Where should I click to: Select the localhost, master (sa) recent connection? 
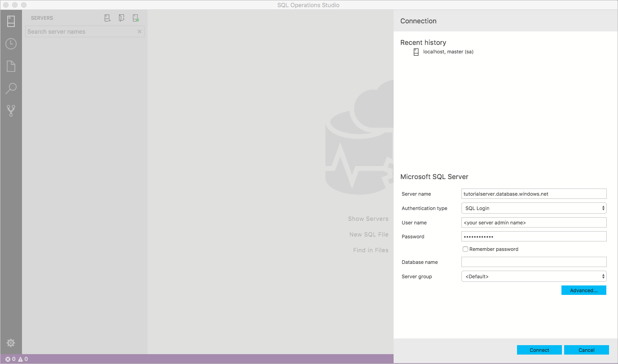click(x=448, y=52)
